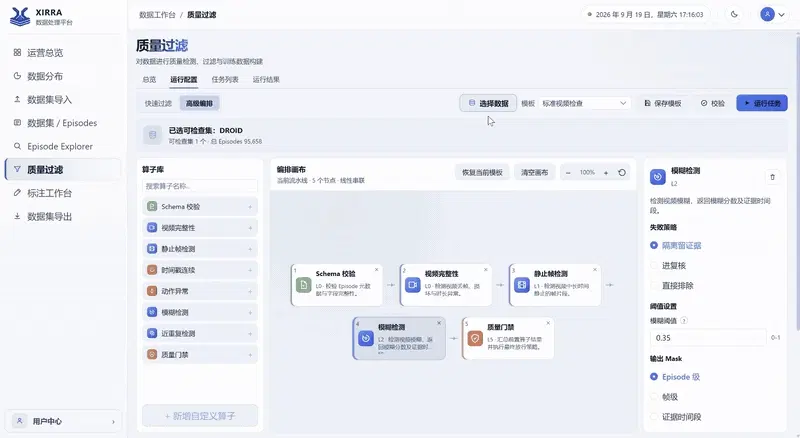Image resolution: width=800 pixels, height=438 pixels.
Task: Click the 0.35 threshold input field
Action: point(708,338)
